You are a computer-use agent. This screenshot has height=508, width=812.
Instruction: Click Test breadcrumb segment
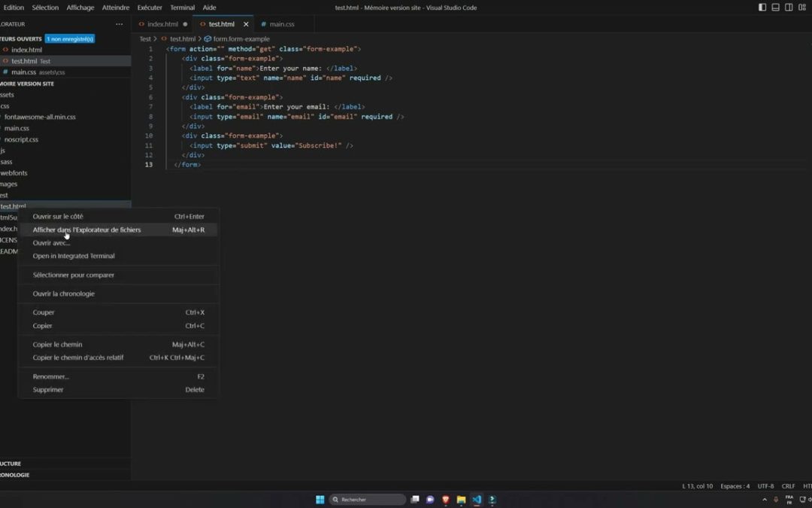pos(145,39)
